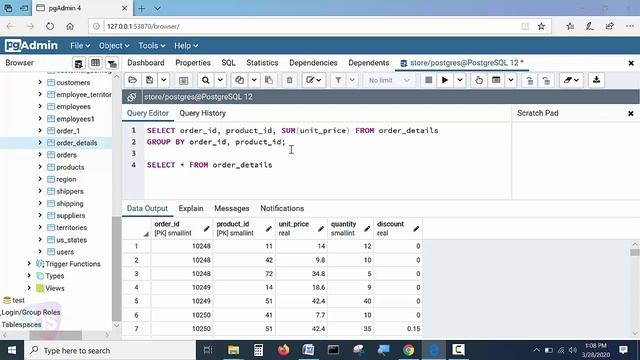Click cell 0.15 in discount column

point(398,329)
